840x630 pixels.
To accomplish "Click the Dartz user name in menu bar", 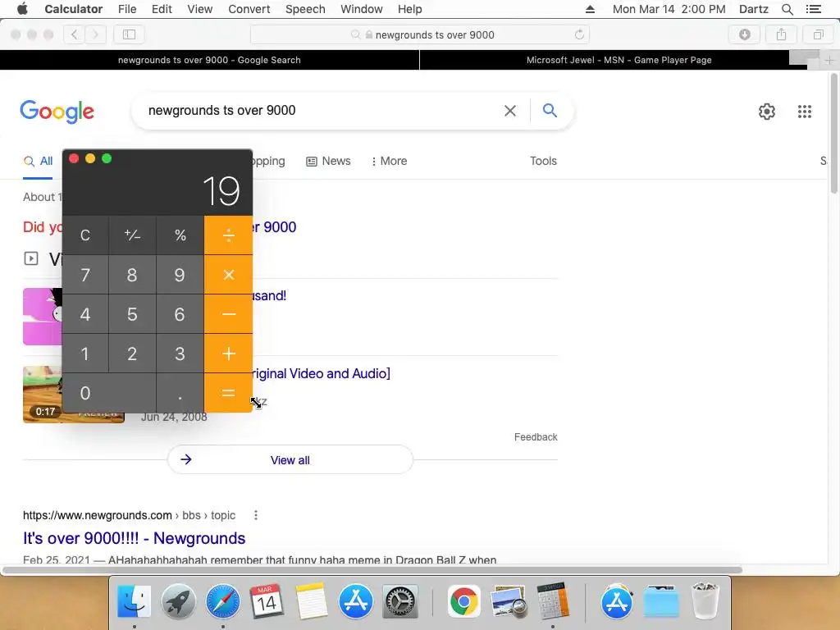I will [x=753, y=9].
